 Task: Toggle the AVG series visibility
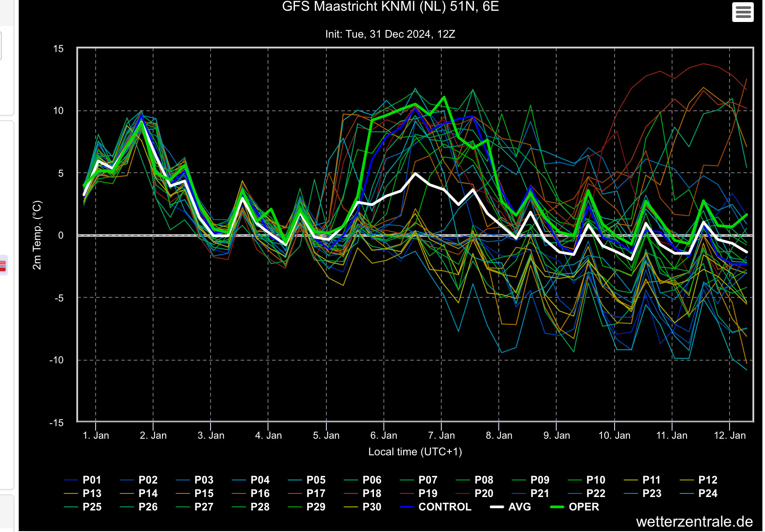510,507
